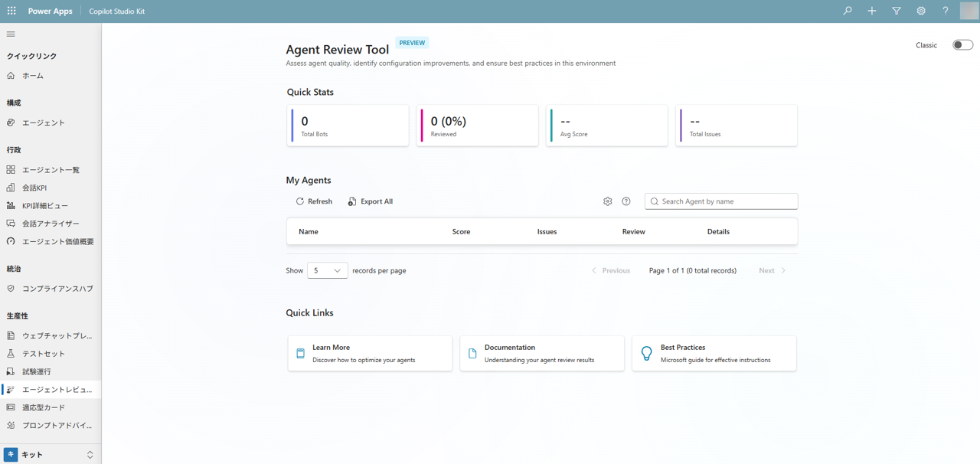This screenshot has height=464, width=980.
Task: Open the Documentation quick link card
Action: tap(541, 353)
